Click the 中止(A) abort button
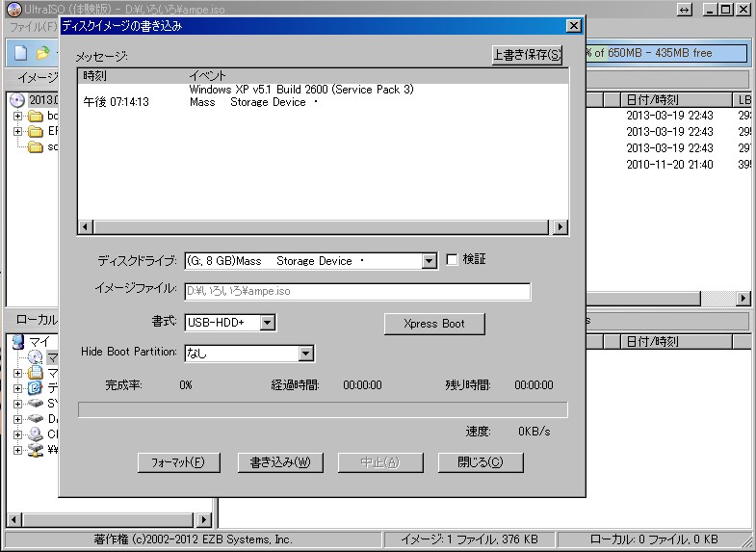Image resolution: width=756 pixels, height=552 pixels. (380, 462)
